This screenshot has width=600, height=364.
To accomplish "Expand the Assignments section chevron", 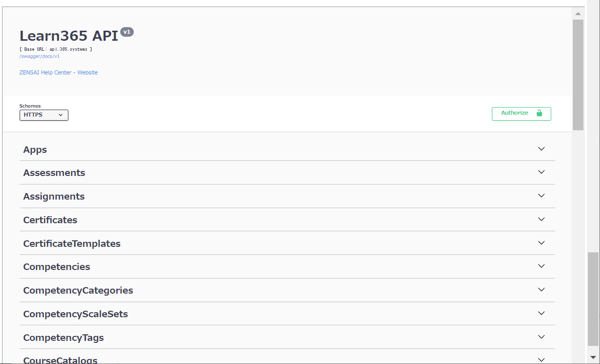I will pos(541,196).
